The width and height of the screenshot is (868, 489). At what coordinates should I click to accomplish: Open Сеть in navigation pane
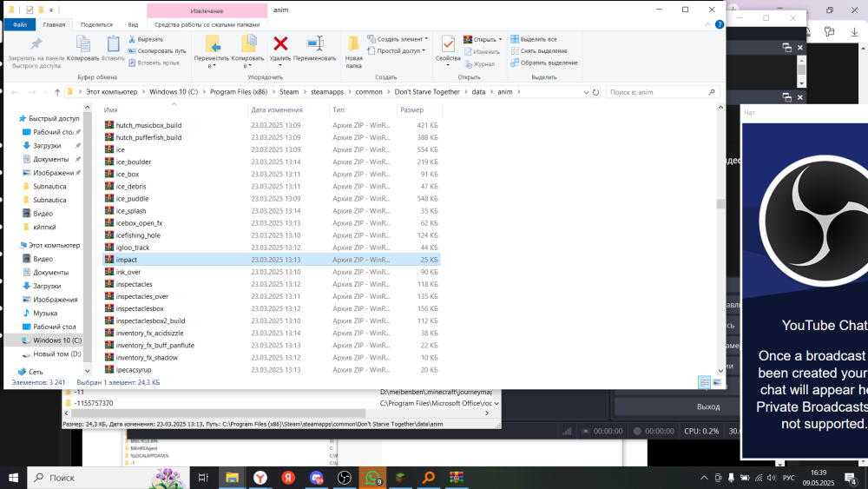36,372
